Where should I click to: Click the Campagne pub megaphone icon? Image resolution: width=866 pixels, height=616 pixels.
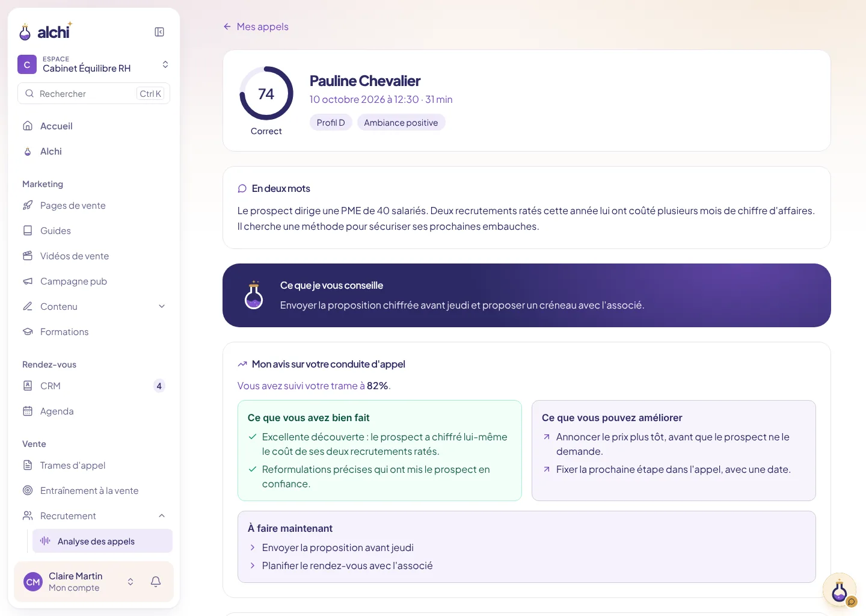pos(28,281)
